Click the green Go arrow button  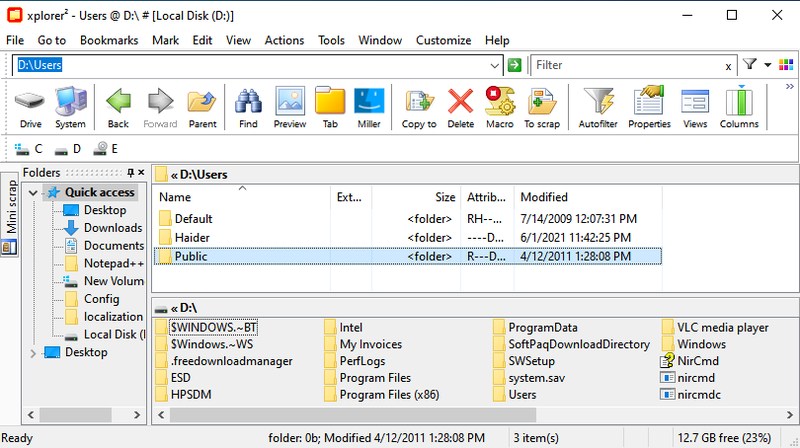tap(514, 65)
